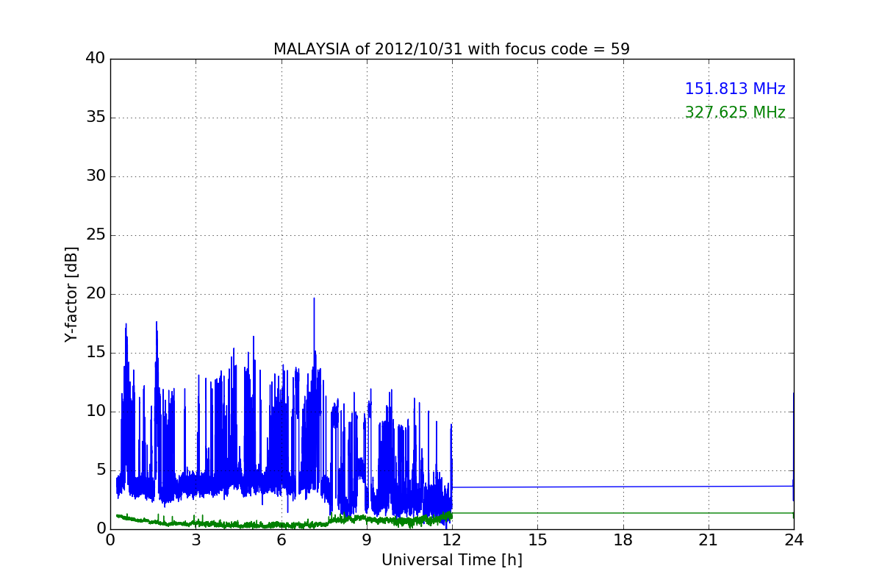
Task: Click the x-axis tick label 9
Action: (x=367, y=540)
